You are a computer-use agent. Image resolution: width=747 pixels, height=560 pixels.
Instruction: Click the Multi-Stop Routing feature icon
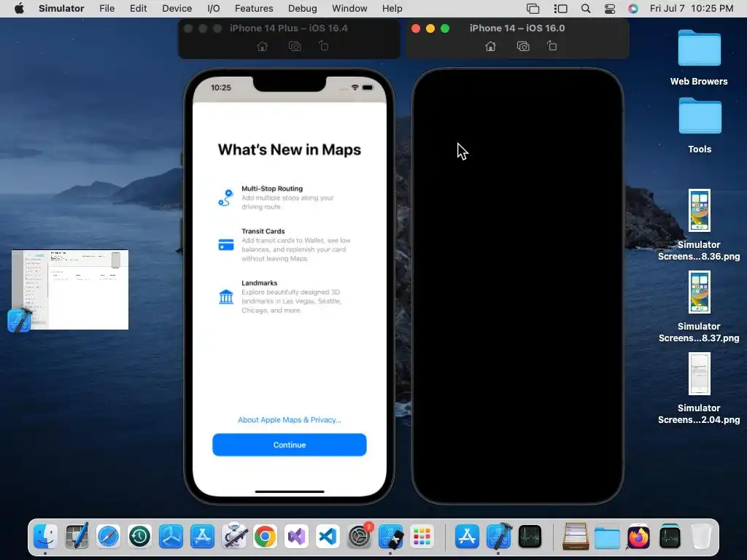pos(226,198)
